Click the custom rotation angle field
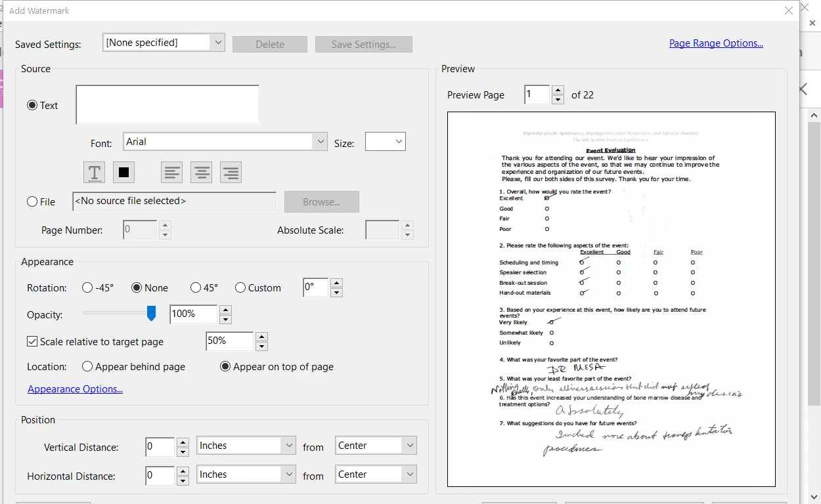The image size is (821, 504). pyautogui.click(x=316, y=287)
